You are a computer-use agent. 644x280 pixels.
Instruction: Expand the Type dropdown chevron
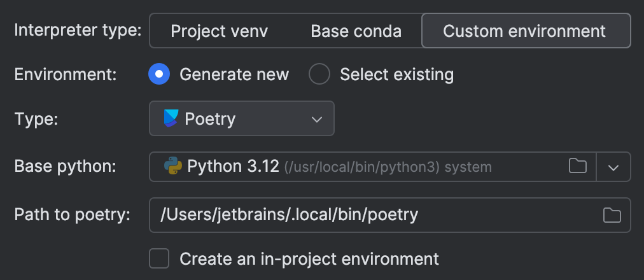pyautogui.click(x=316, y=119)
